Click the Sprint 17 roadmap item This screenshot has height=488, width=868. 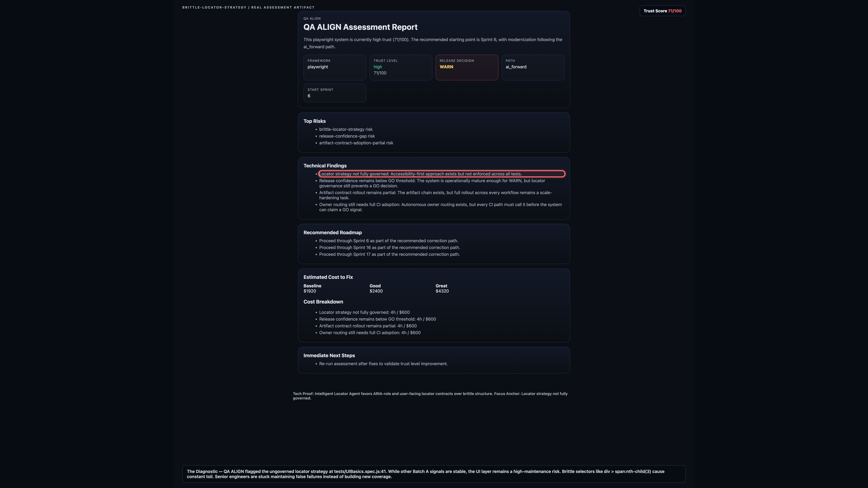[389, 254]
